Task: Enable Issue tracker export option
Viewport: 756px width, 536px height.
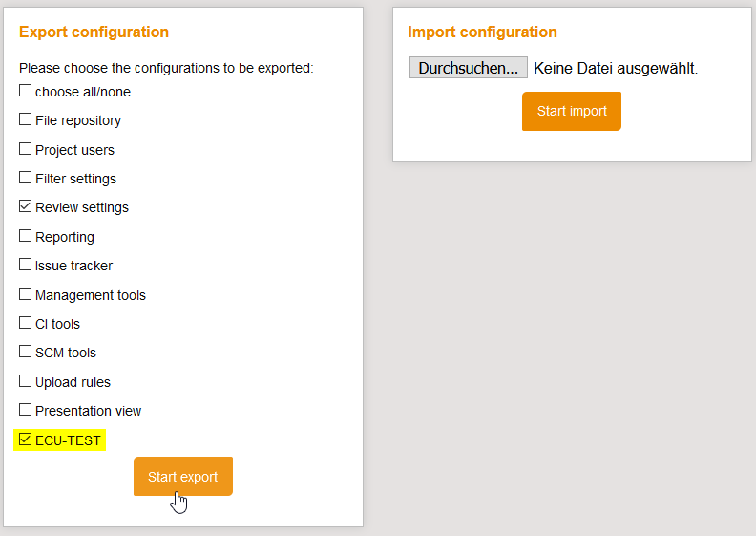Action: (26, 265)
